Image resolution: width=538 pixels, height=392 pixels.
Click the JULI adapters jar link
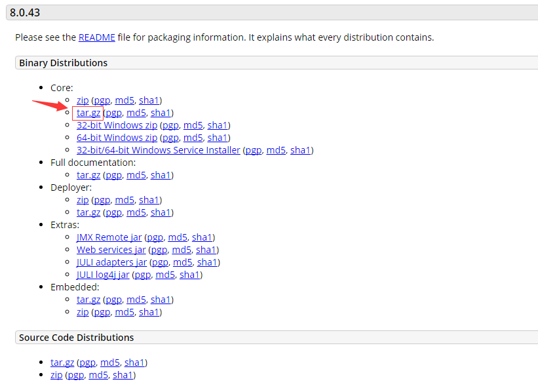111,262
